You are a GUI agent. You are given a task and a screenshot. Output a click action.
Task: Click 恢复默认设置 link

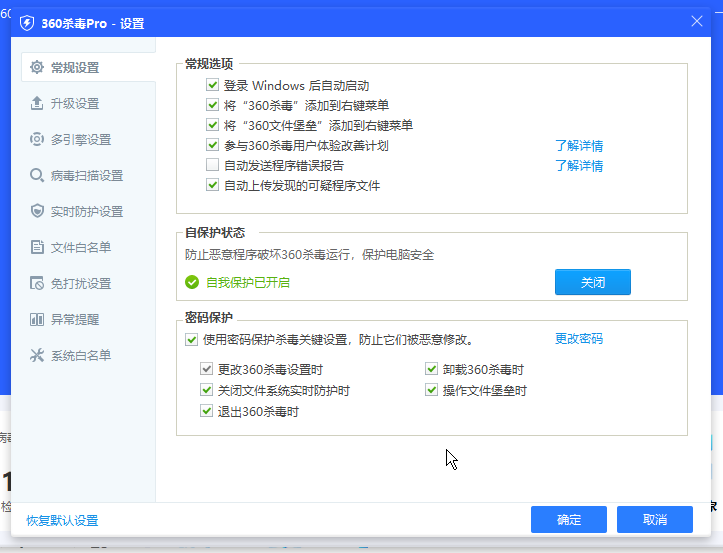[x=62, y=521]
